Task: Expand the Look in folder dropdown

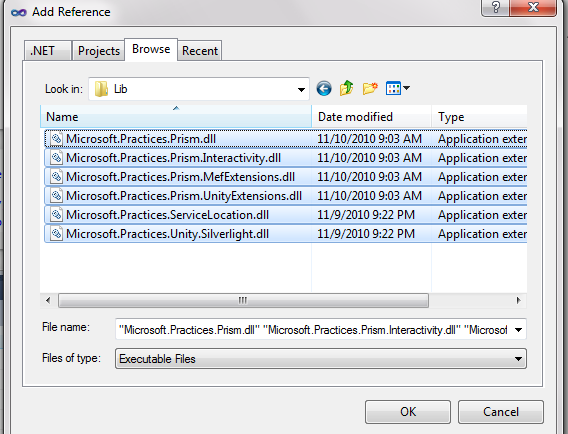Action: click(x=301, y=89)
